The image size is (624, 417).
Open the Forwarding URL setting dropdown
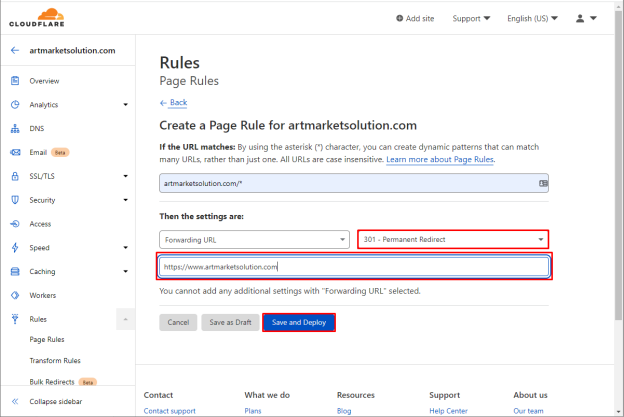tap(254, 240)
